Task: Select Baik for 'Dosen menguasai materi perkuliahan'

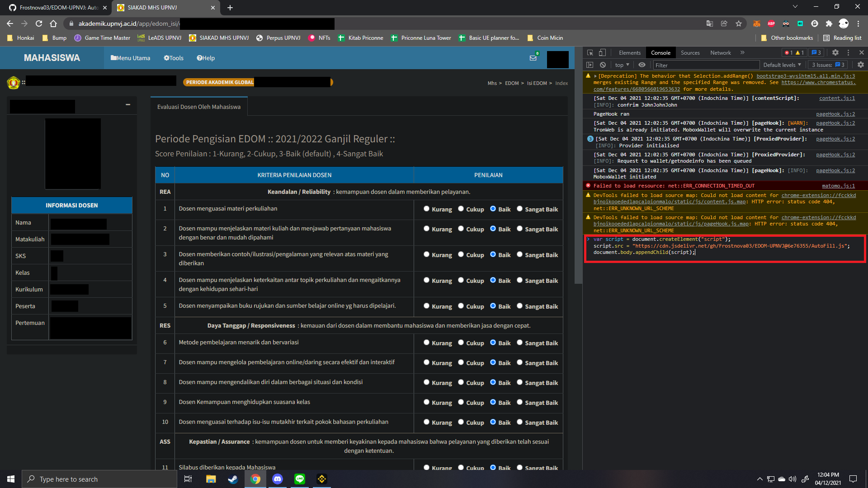Action: pos(494,209)
